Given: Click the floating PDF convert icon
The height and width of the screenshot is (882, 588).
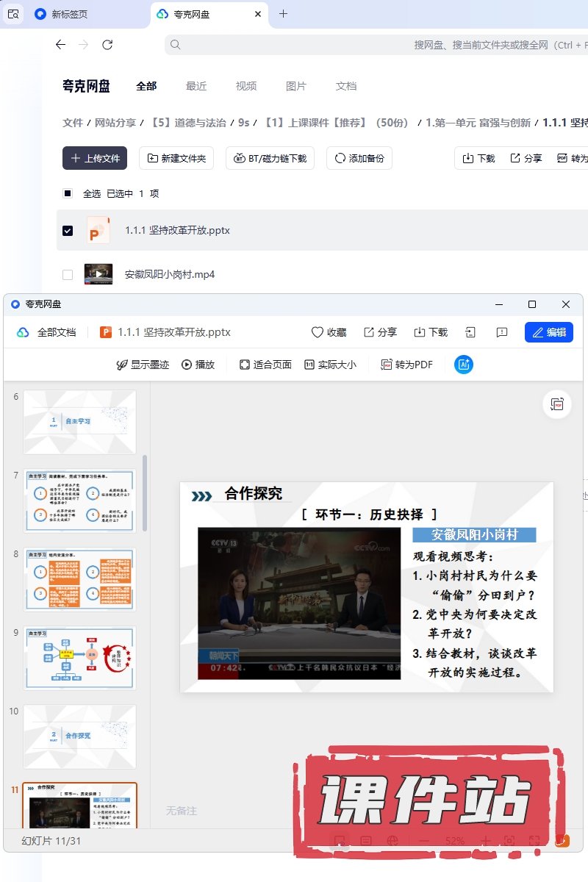Looking at the screenshot, I should click(x=557, y=404).
